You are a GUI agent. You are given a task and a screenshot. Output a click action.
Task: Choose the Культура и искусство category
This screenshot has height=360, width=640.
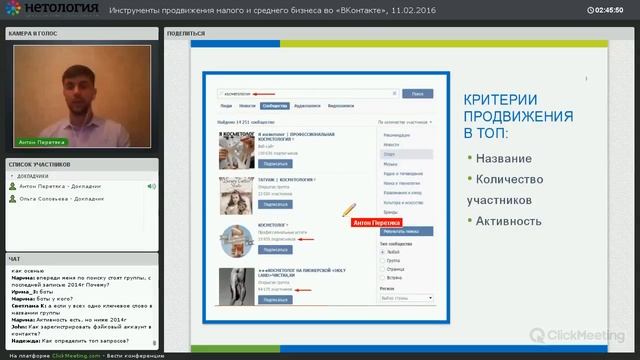(x=404, y=202)
